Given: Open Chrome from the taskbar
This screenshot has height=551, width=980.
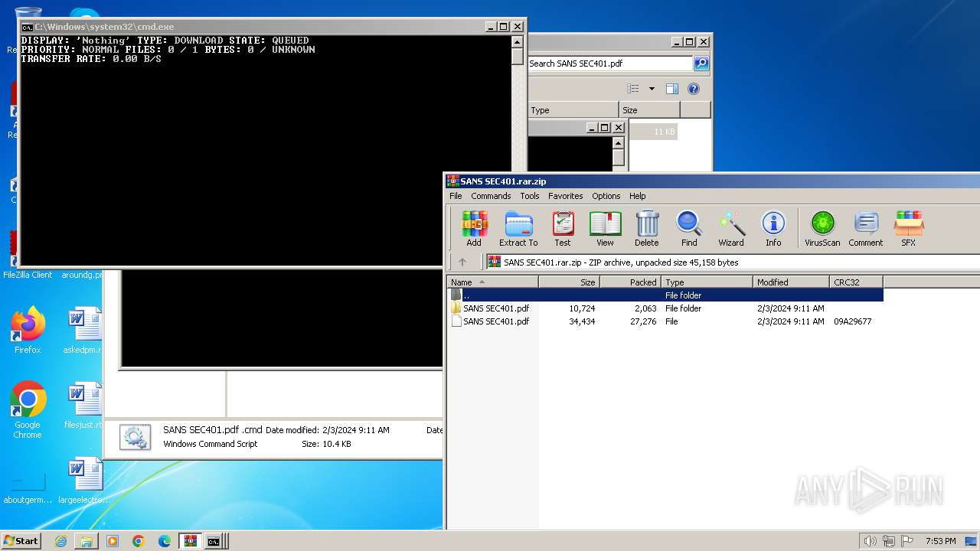Looking at the screenshot, I should point(139,541).
